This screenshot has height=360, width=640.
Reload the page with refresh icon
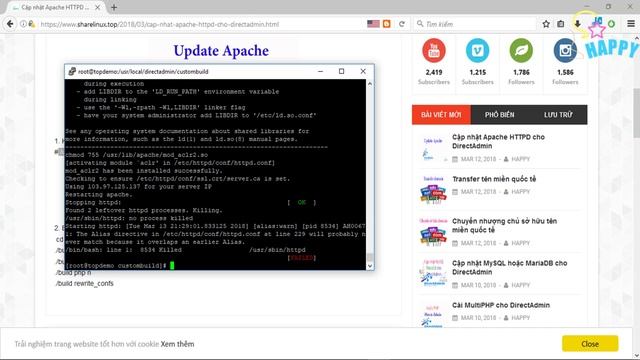[x=402, y=24]
